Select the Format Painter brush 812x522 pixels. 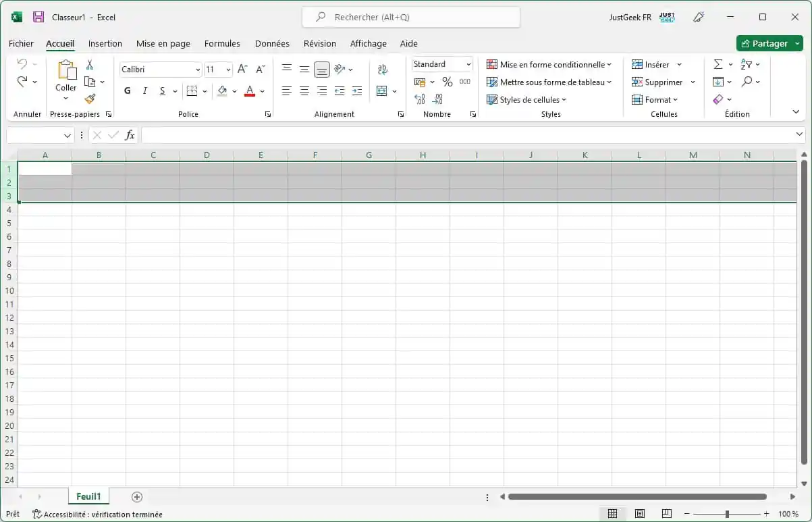pos(90,99)
